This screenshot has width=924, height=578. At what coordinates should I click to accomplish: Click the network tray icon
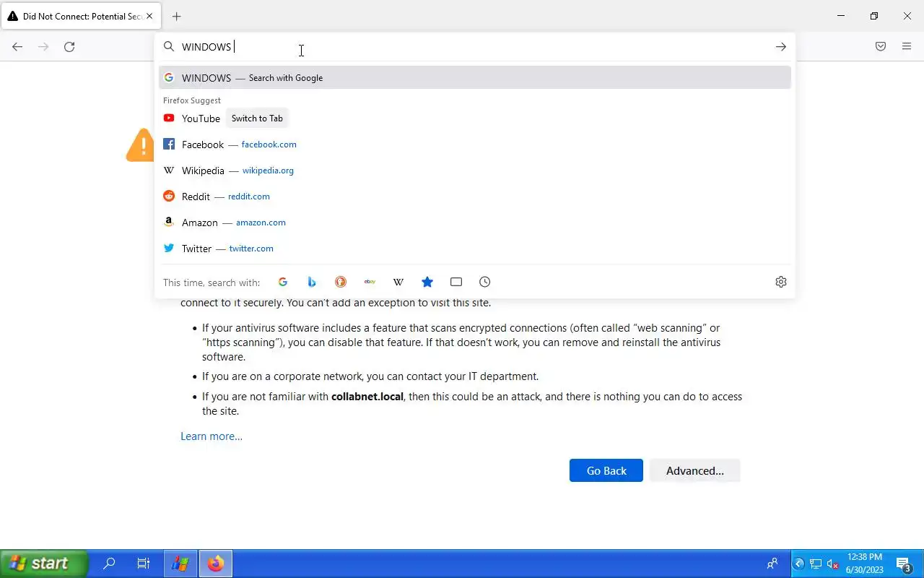click(x=816, y=564)
